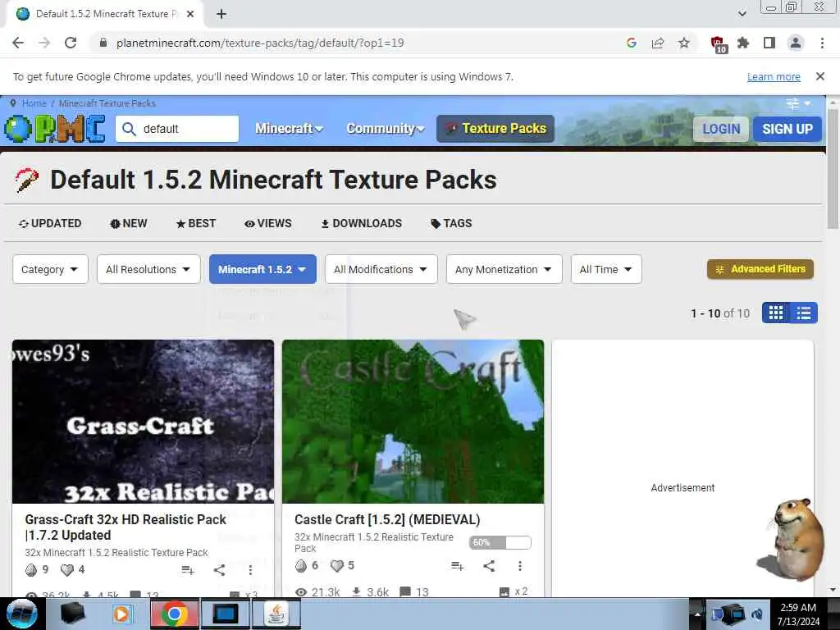840x630 pixels.
Task: Switch to grid view
Action: (x=776, y=313)
